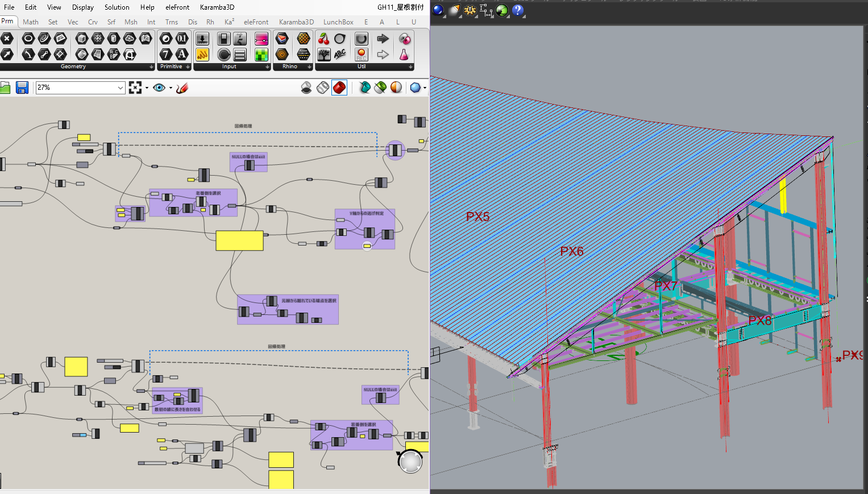Image resolution: width=868 pixels, height=494 pixels.
Task: Open the zoom percentage dropdown
Action: point(121,88)
